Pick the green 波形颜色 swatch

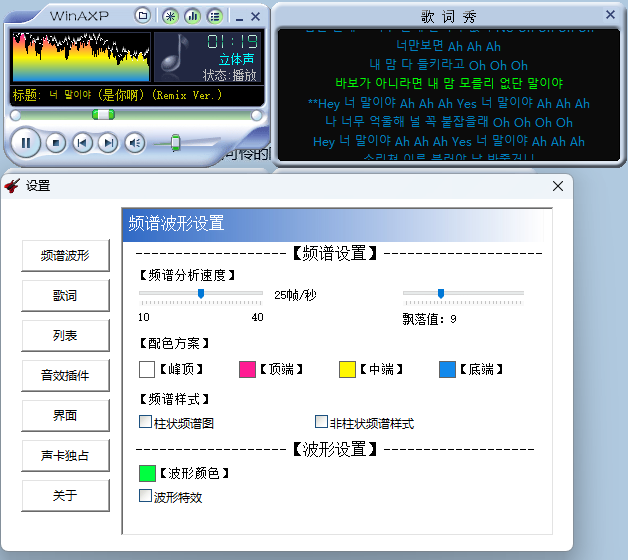coord(147,473)
